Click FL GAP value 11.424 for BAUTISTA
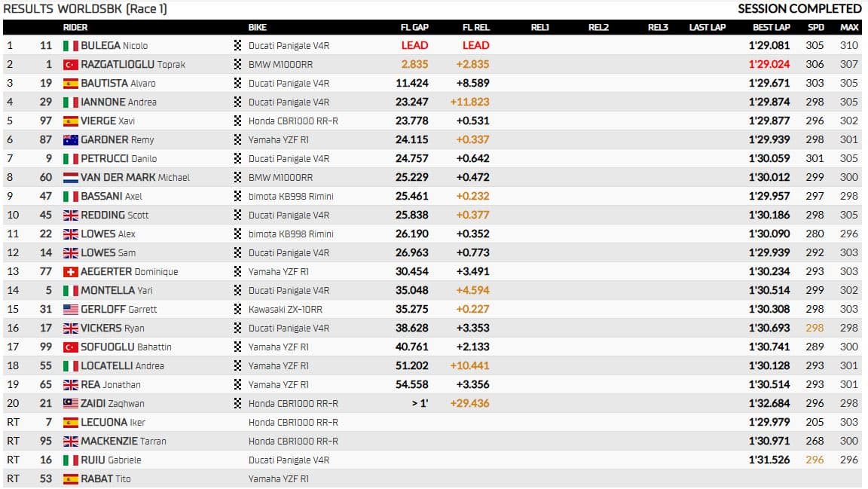 coord(412,83)
